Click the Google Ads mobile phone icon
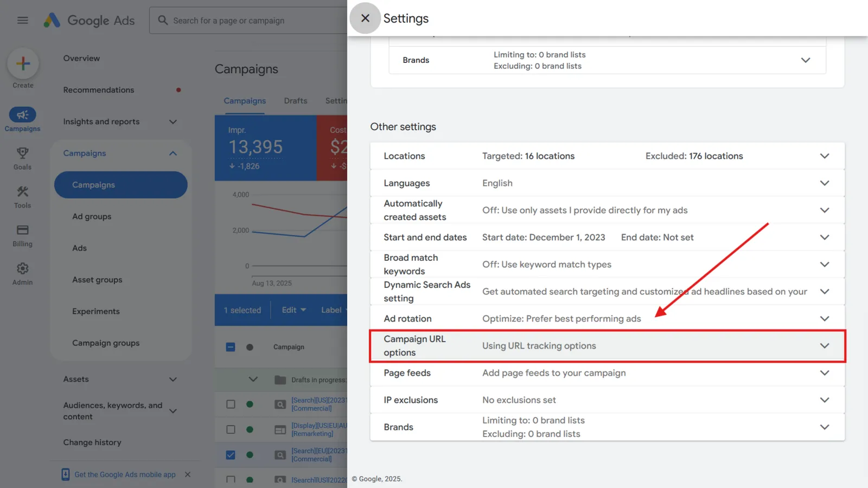Image resolution: width=868 pixels, height=488 pixels. pos(65,474)
